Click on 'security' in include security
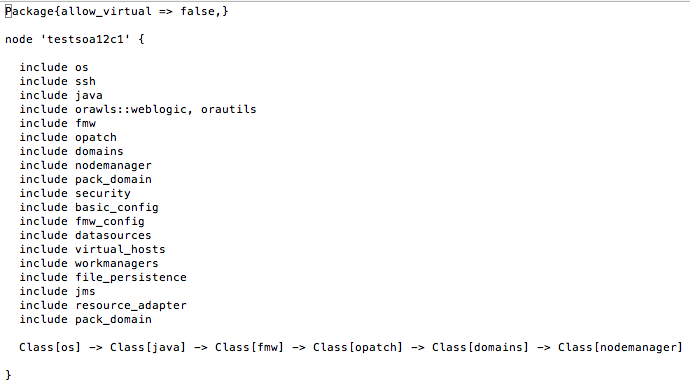 point(103,194)
